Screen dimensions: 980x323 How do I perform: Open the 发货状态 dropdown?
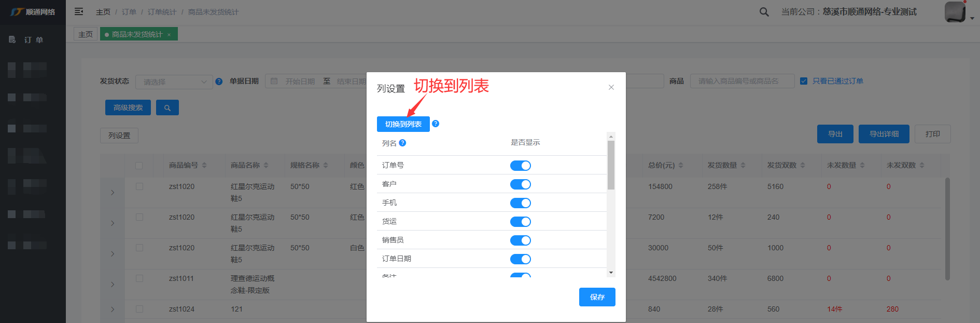[174, 82]
